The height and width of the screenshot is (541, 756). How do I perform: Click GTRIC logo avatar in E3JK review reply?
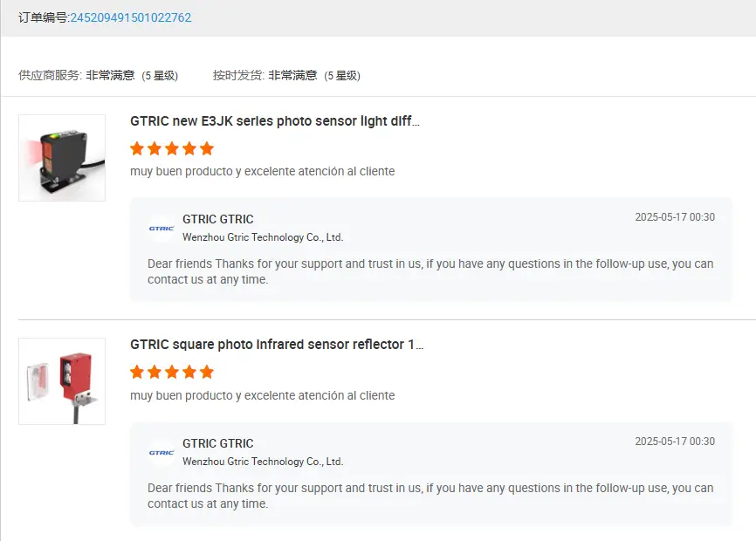(x=162, y=229)
